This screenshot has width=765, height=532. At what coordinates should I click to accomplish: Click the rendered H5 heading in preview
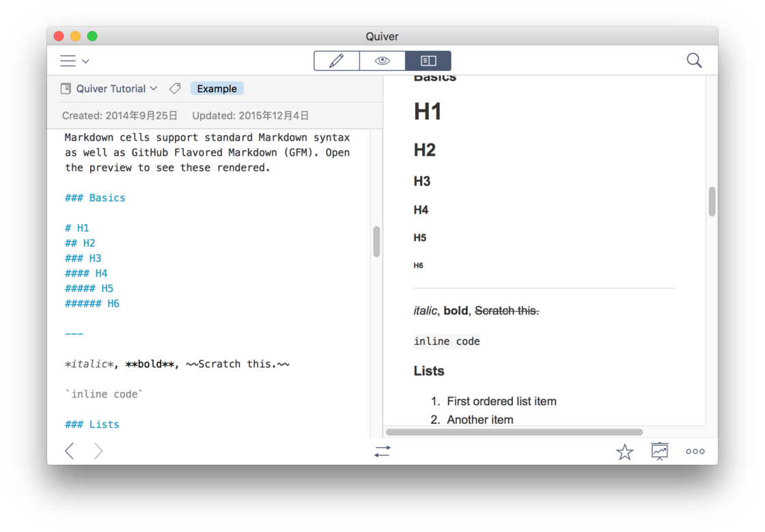coord(420,238)
